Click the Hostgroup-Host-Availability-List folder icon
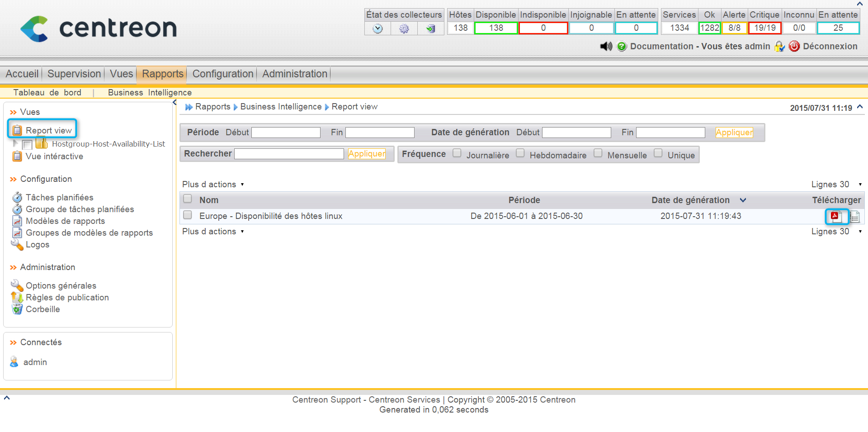Screen dimensions: 868x432 click(42, 143)
